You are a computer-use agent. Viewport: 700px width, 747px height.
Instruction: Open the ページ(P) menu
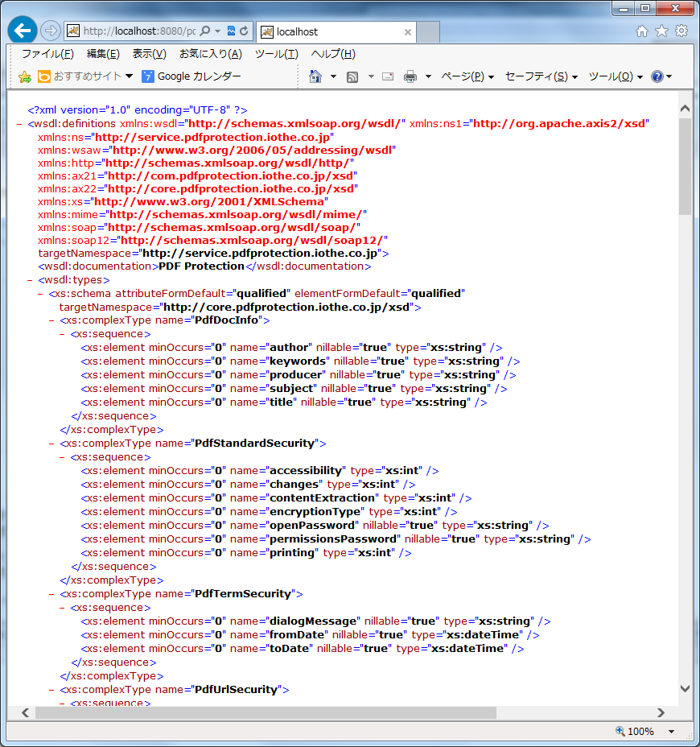coord(467,76)
